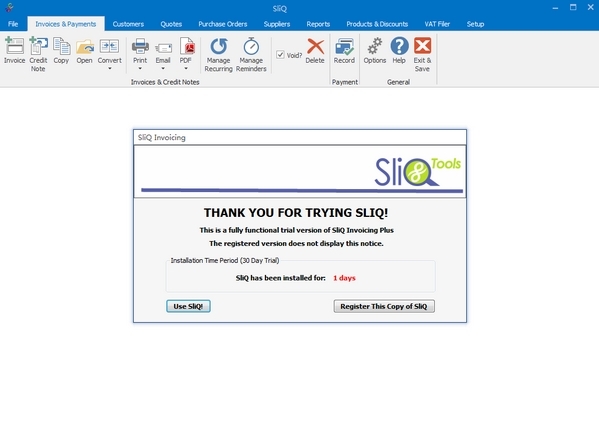
Task: Create a new Credit Note
Action: 38,54
